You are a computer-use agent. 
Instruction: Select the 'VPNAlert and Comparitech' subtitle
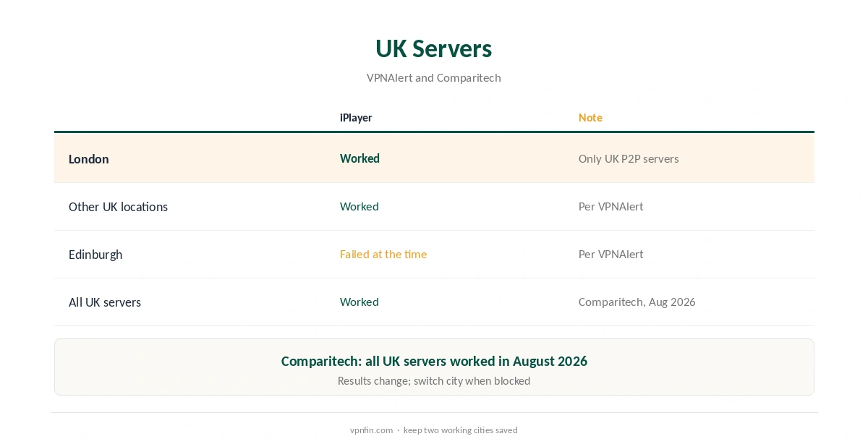(x=433, y=77)
